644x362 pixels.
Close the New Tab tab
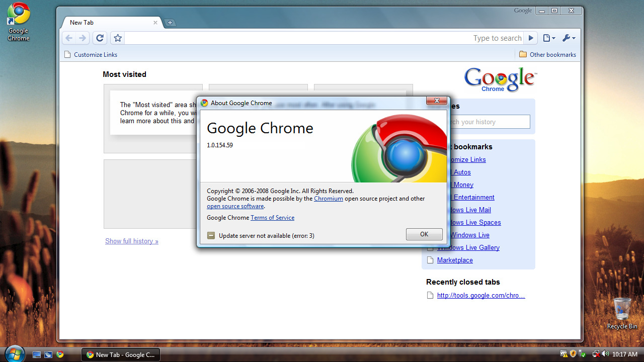point(155,23)
